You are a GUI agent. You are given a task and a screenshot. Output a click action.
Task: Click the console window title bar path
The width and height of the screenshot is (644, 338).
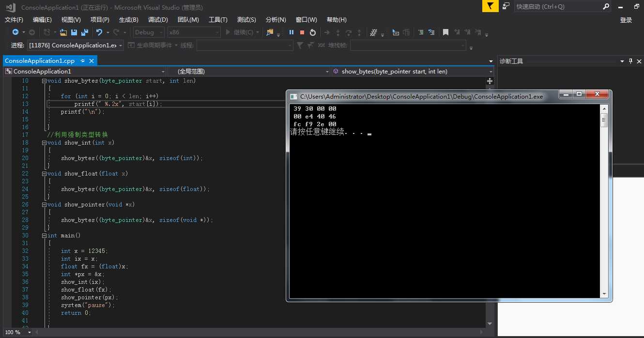[x=421, y=97]
